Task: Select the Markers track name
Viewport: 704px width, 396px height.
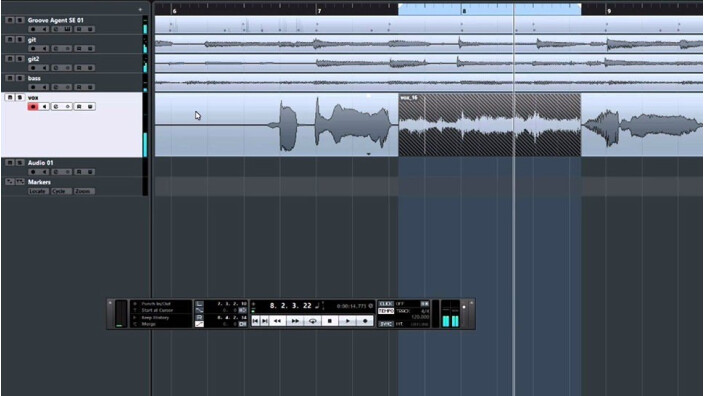Action: (x=39, y=182)
